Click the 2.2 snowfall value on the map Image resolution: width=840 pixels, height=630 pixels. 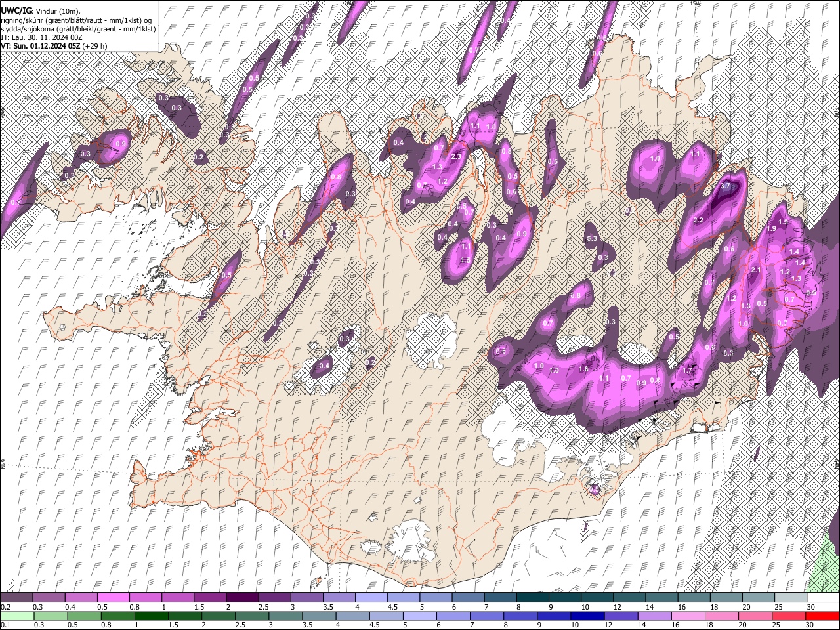(x=698, y=220)
